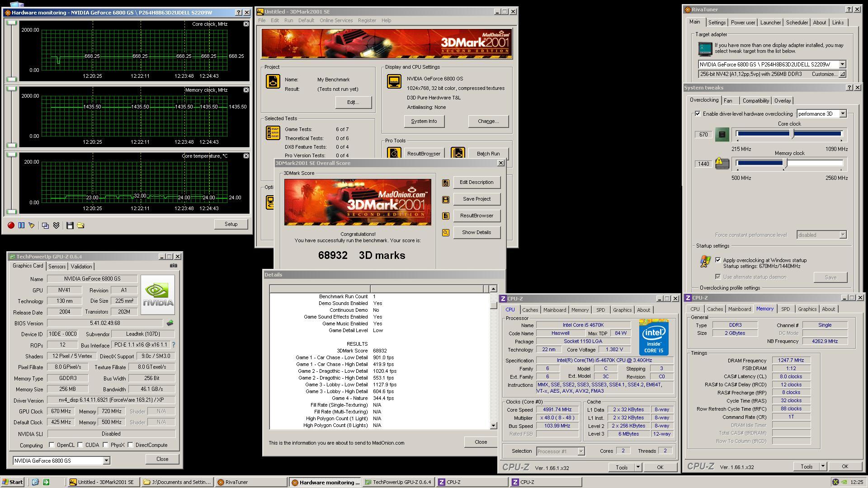
Task: Click the Intel Core i5 logo in CPU-Z
Action: pos(654,337)
